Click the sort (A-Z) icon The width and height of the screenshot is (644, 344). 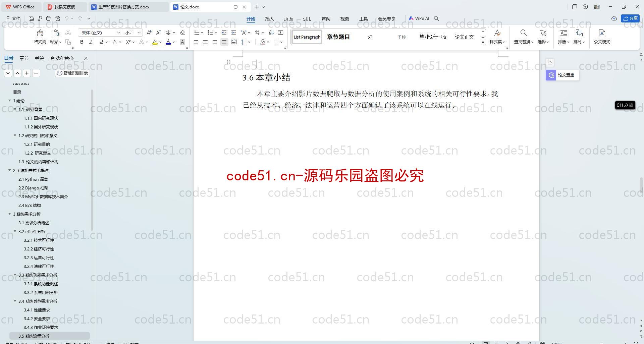click(271, 33)
